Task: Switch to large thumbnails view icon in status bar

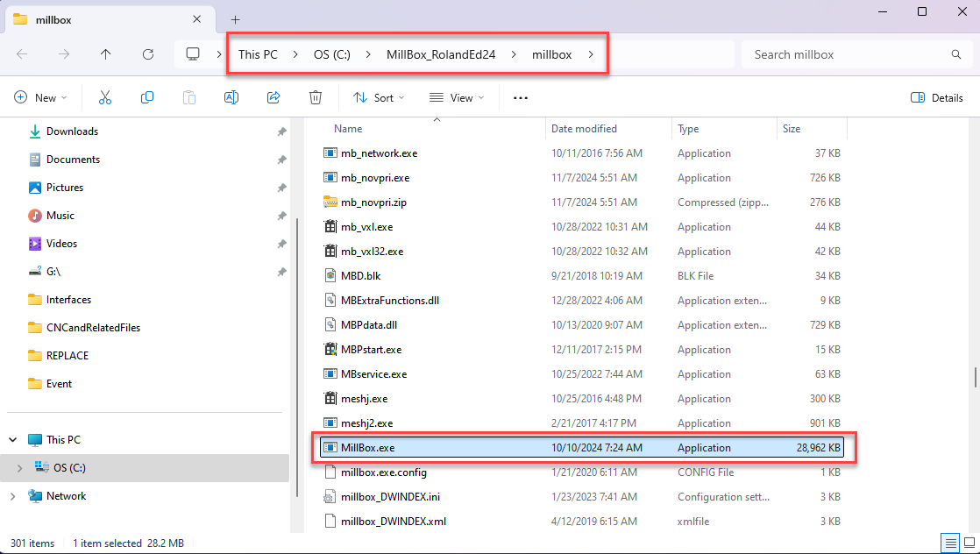Action: [969, 543]
